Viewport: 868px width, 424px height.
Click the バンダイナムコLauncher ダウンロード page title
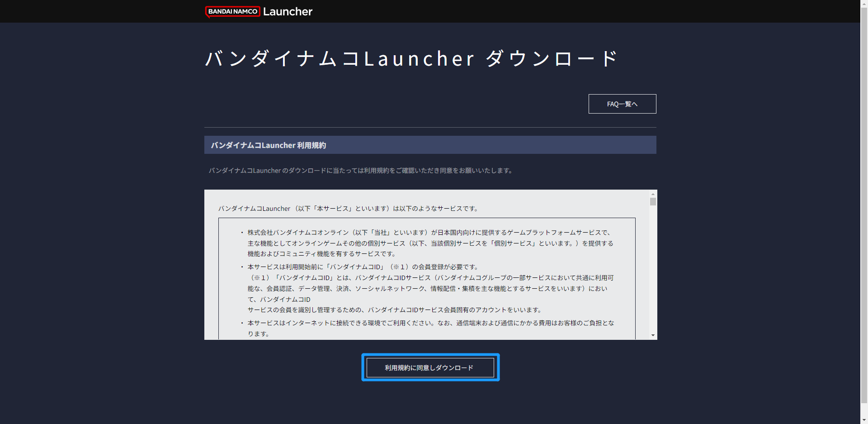[411, 59]
